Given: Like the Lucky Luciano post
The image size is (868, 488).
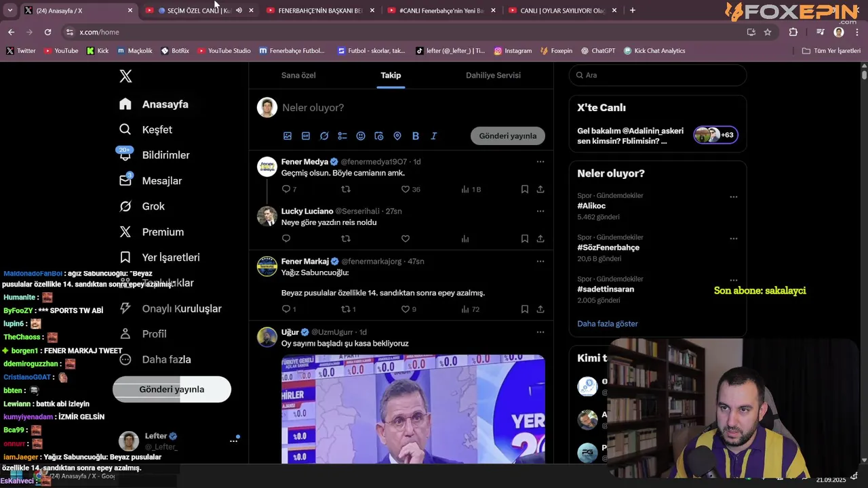Looking at the screenshot, I should [x=406, y=239].
